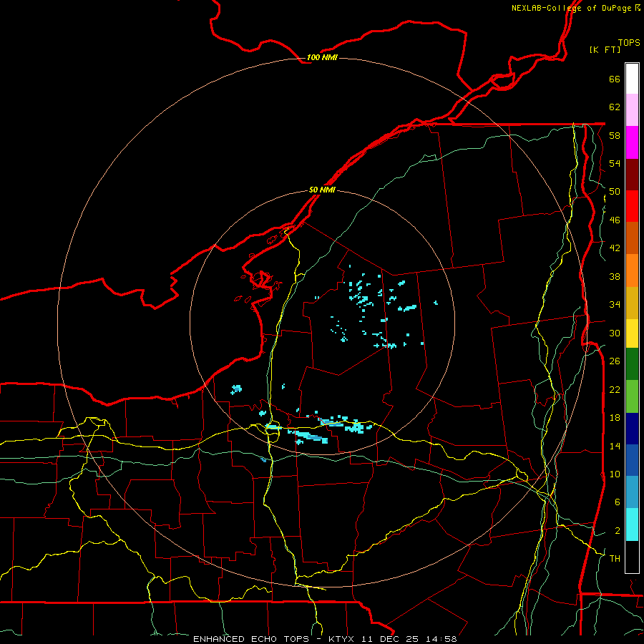The height and width of the screenshot is (644, 644).
Task: Click the ENHANCED ECHO TOPS product title
Action: [251, 639]
